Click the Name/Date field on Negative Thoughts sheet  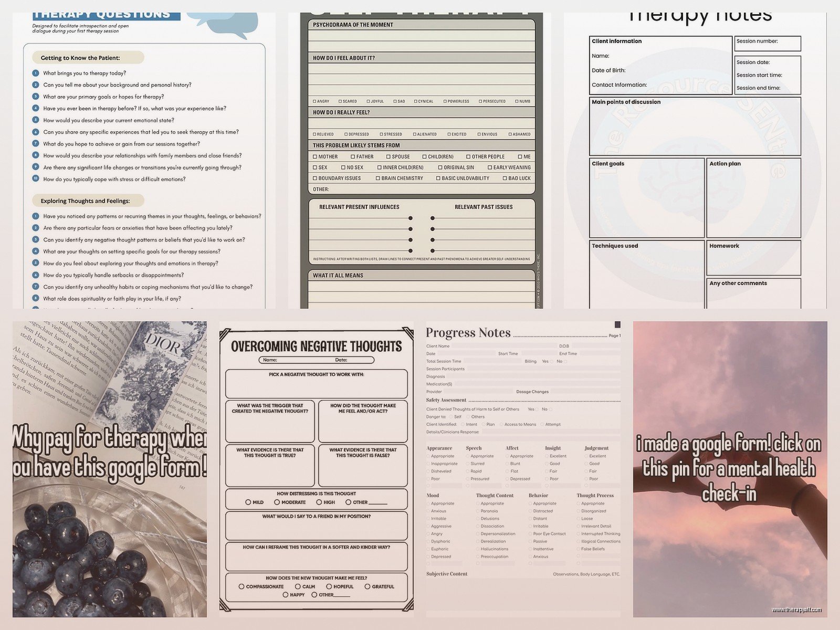(316, 360)
